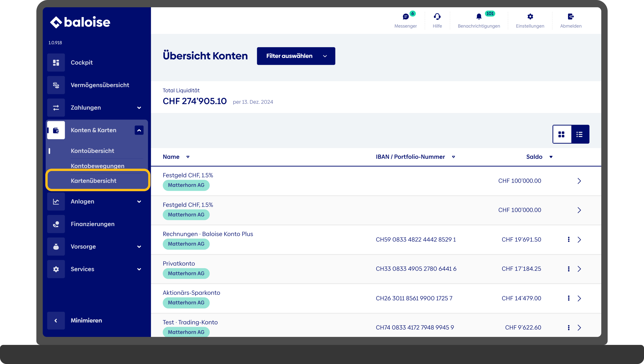Click the Hilfe headset icon
Viewport: 644px width, 364px height.
pyautogui.click(x=437, y=17)
